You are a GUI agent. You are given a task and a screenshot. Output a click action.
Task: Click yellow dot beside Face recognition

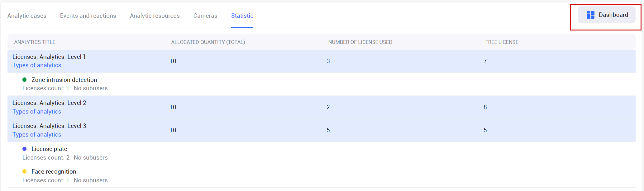point(25,172)
